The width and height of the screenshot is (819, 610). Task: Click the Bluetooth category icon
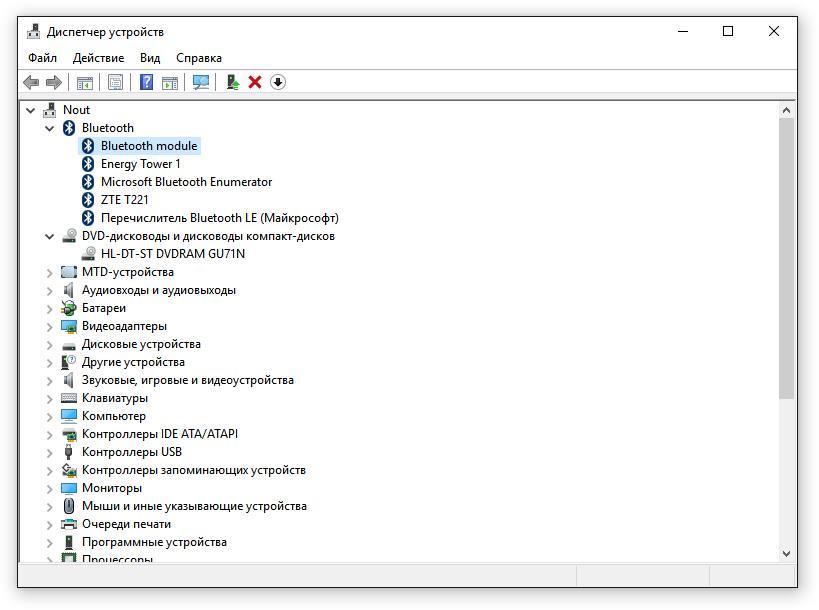(69, 128)
